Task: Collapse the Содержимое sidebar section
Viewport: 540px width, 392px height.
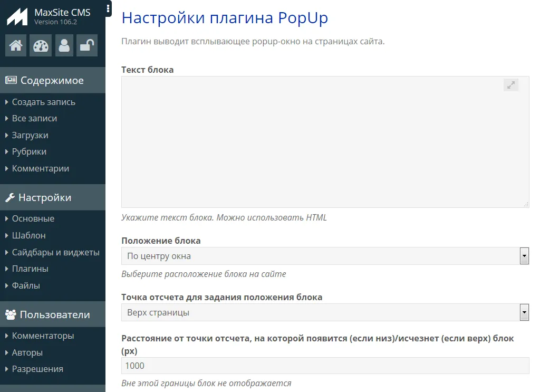Action: coord(52,81)
